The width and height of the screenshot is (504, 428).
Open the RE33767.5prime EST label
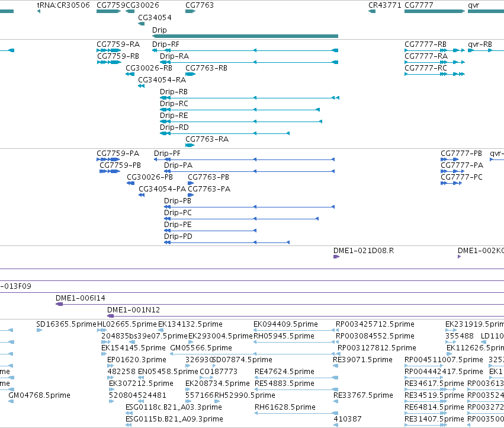(363, 395)
